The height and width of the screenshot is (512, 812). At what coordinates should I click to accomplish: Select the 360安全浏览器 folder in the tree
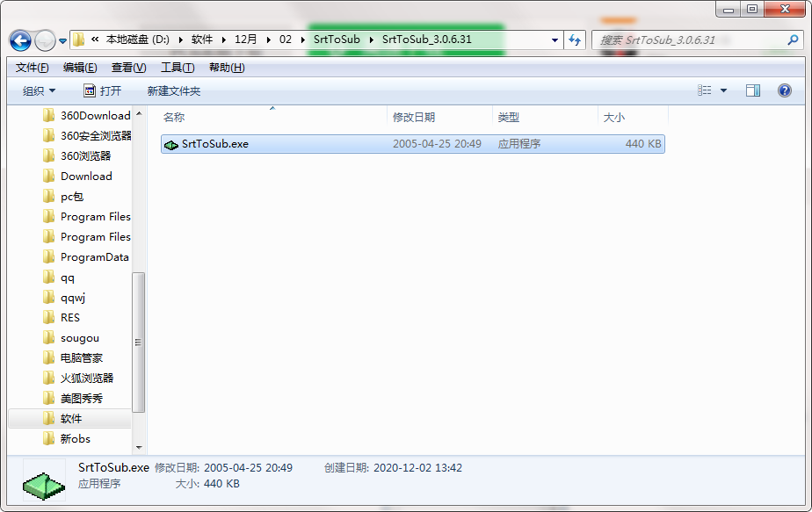pos(96,135)
